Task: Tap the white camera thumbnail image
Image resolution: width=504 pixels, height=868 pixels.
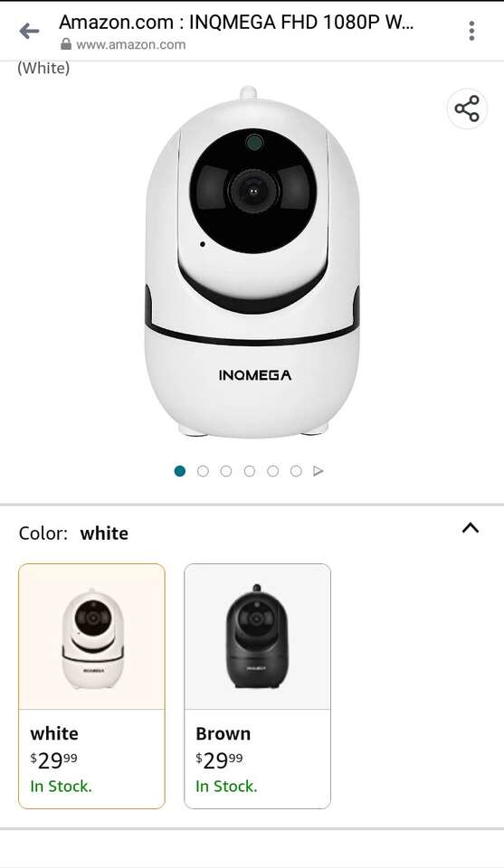Action: (x=92, y=639)
